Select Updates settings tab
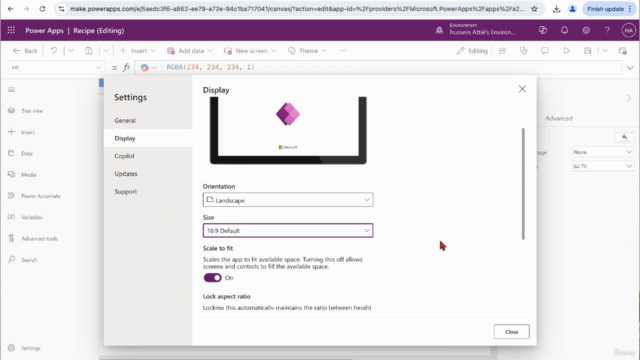Viewport: 640px width, 360px height. click(x=148, y=173)
